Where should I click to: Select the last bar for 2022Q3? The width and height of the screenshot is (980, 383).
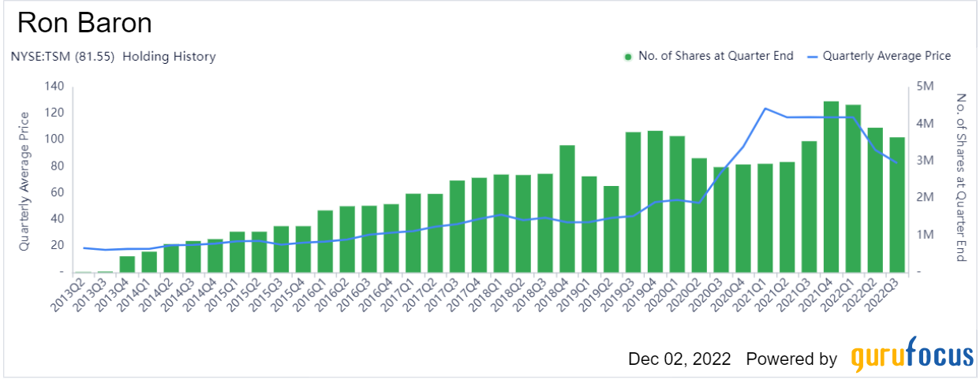[x=896, y=204]
